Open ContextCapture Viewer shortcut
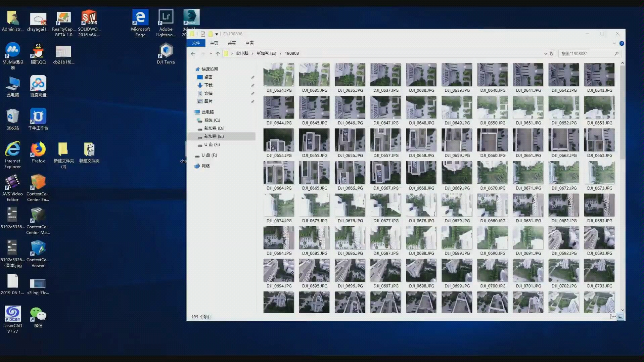This screenshot has height=362, width=644. coord(38,254)
